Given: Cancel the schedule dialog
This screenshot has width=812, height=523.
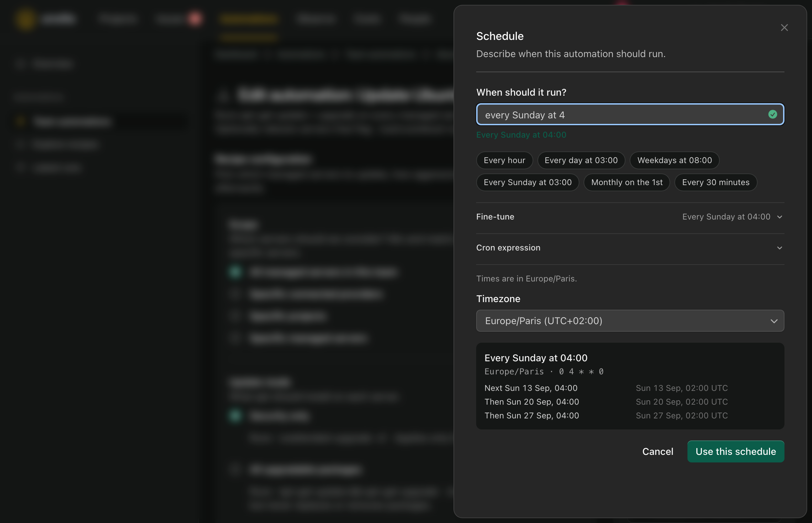Looking at the screenshot, I should [658, 451].
